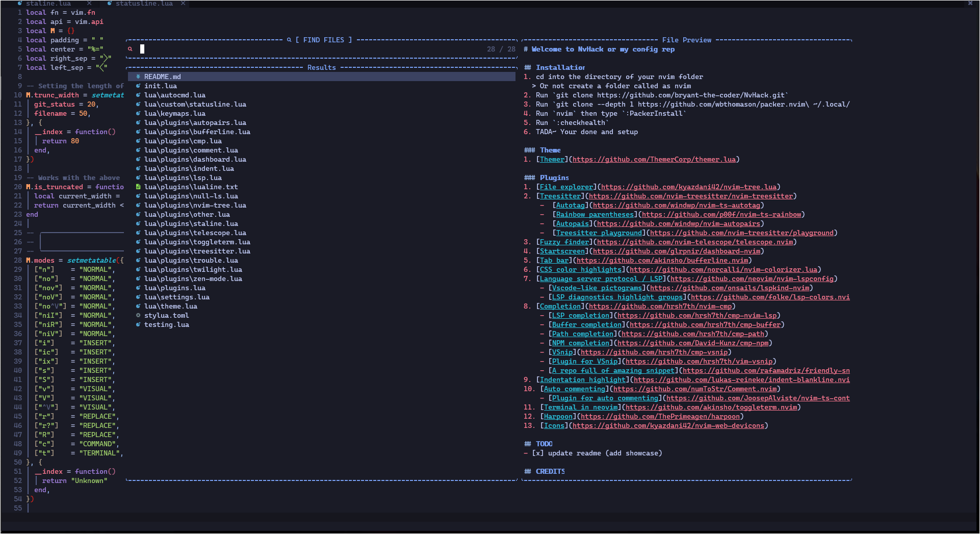Open the Harpoon GitHub link
980x534 pixels.
[558, 416]
